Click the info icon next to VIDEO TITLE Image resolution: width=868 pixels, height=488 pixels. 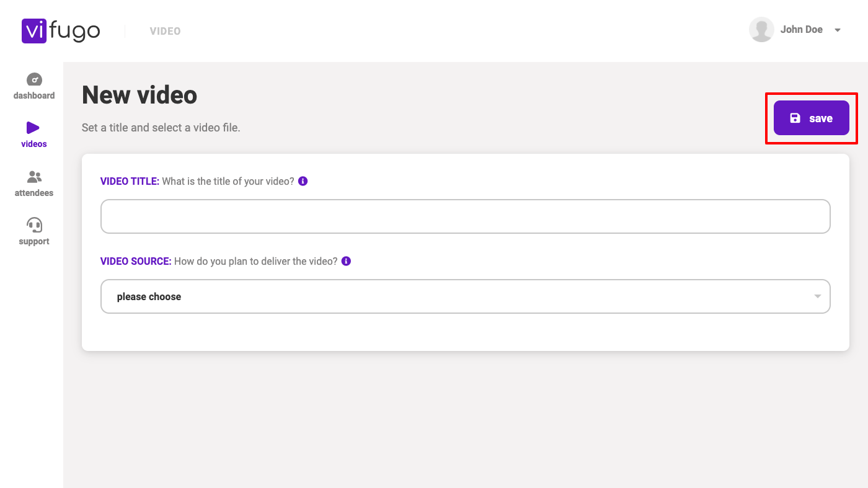(303, 181)
